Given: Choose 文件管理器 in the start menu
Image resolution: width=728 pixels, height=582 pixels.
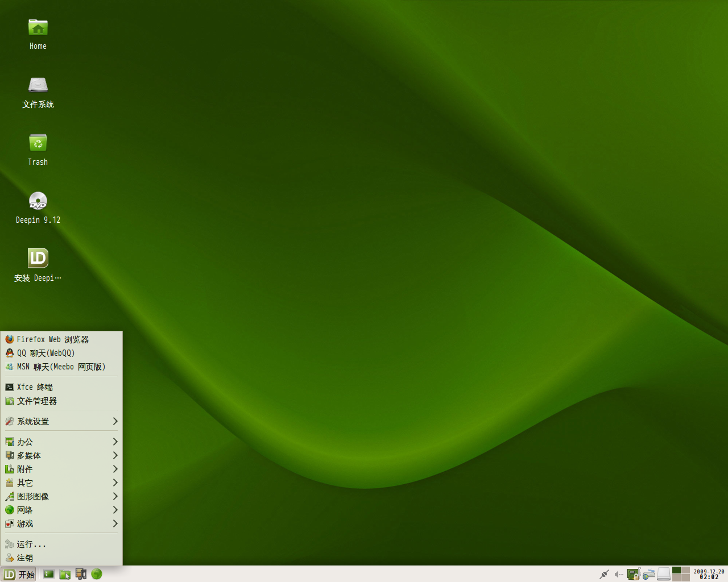Looking at the screenshot, I should (61, 401).
